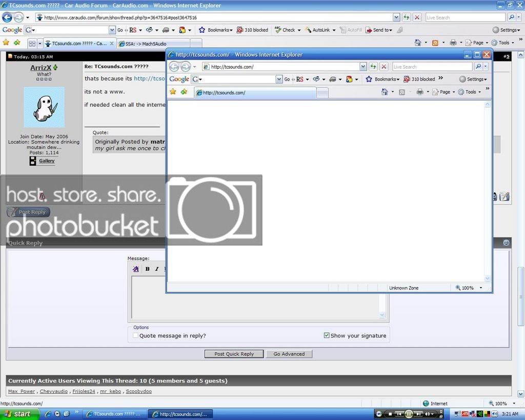
Task: Pause media player in the taskbar
Action: coord(409,414)
